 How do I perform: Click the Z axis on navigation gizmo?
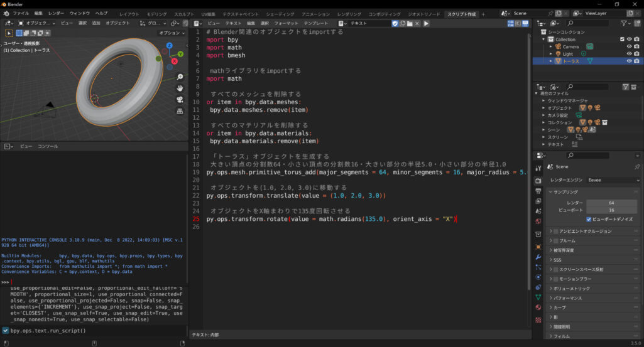[169, 46]
